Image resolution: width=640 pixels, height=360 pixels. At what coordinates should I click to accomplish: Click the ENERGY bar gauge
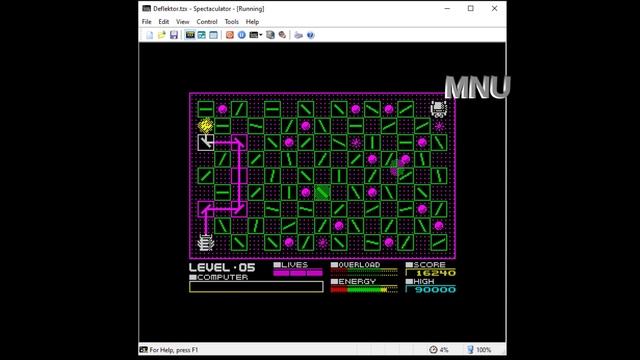[x=364, y=289]
